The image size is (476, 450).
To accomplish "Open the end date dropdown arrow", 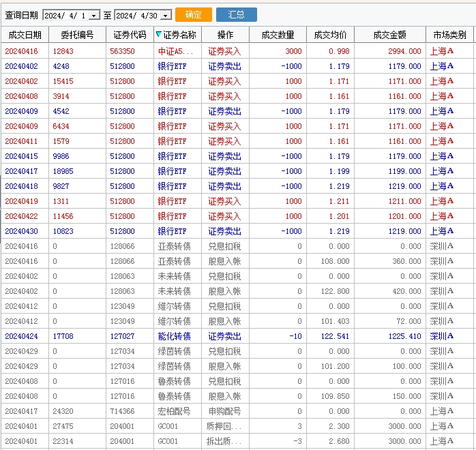I will pos(166,16).
